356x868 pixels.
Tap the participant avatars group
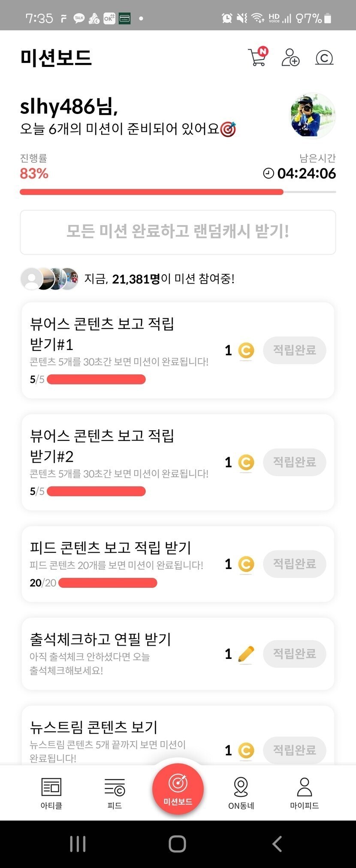[50, 279]
